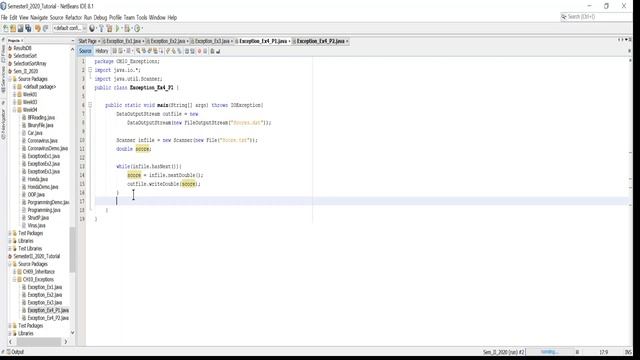Click the browser globe toolbar icon
The image size is (640, 360).
pos(92,28)
